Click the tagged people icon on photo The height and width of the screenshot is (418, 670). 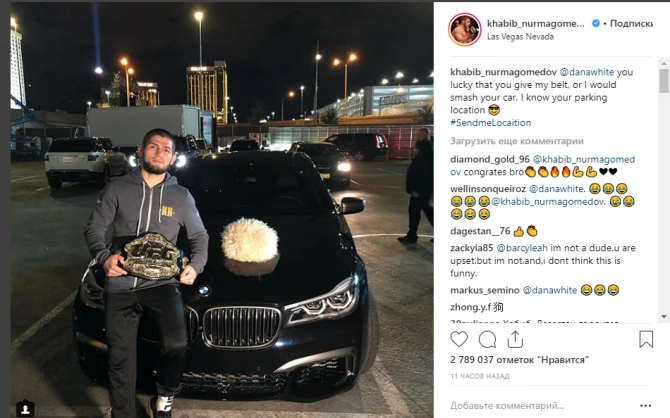coord(25,409)
